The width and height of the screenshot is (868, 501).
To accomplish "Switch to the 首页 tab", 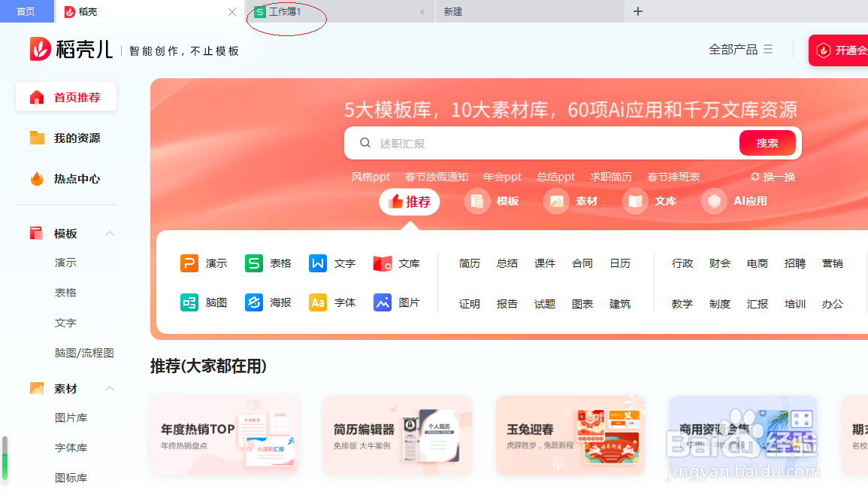I will (x=26, y=11).
